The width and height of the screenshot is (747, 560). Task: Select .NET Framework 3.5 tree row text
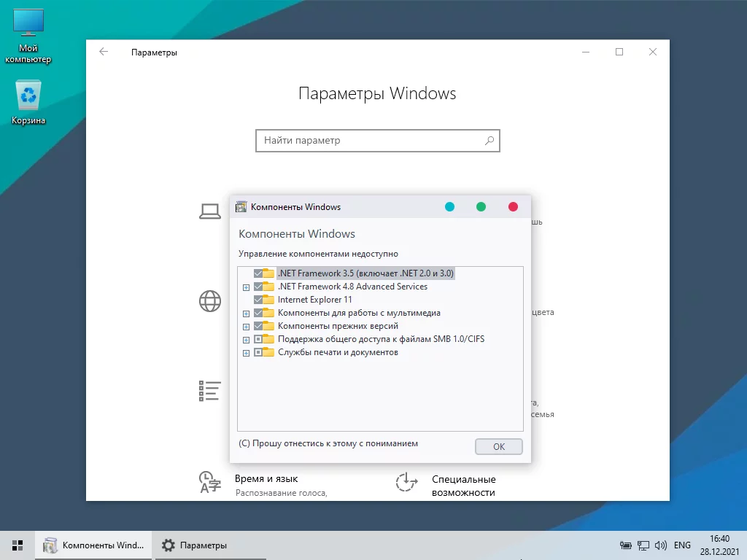366,273
